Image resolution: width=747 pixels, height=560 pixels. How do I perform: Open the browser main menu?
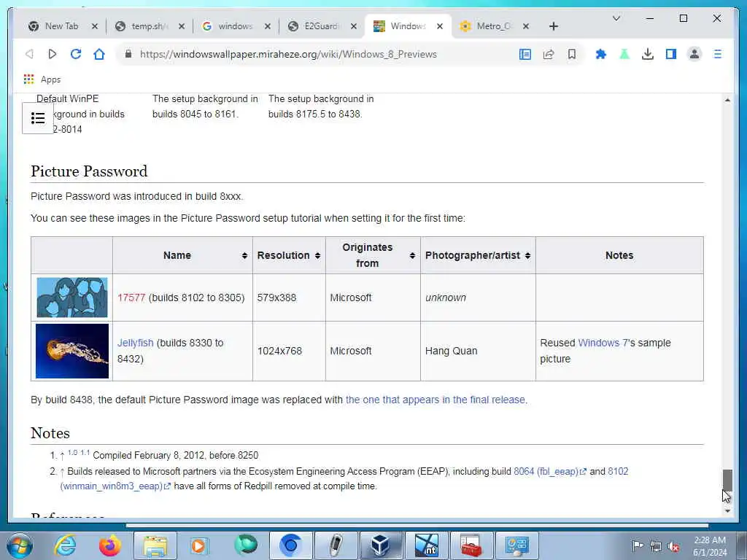click(718, 54)
